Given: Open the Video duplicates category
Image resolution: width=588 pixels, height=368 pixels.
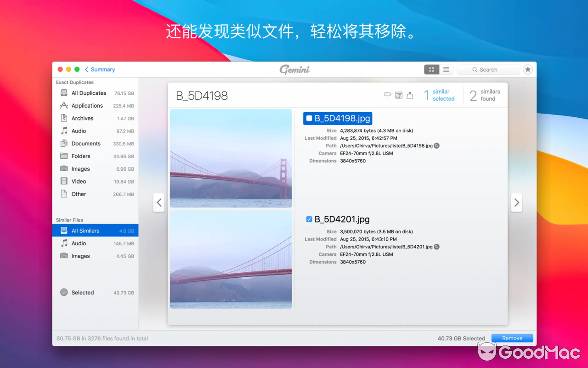Looking at the screenshot, I should [78, 181].
